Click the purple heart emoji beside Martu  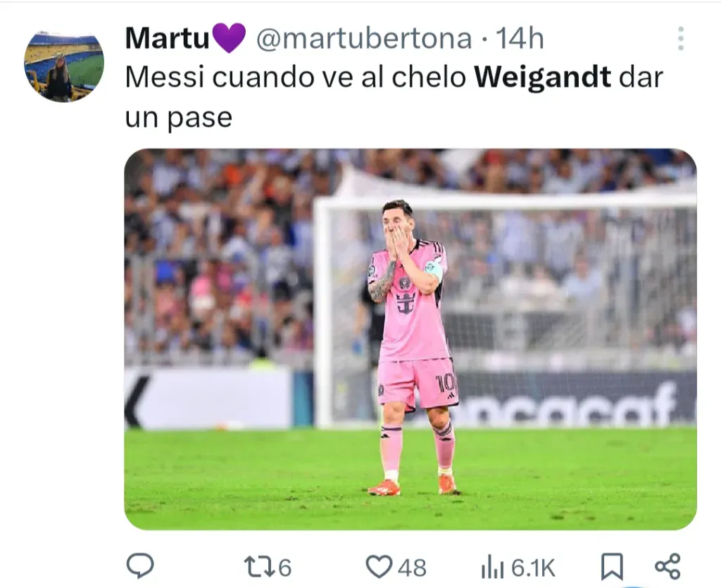click(229, 38)
